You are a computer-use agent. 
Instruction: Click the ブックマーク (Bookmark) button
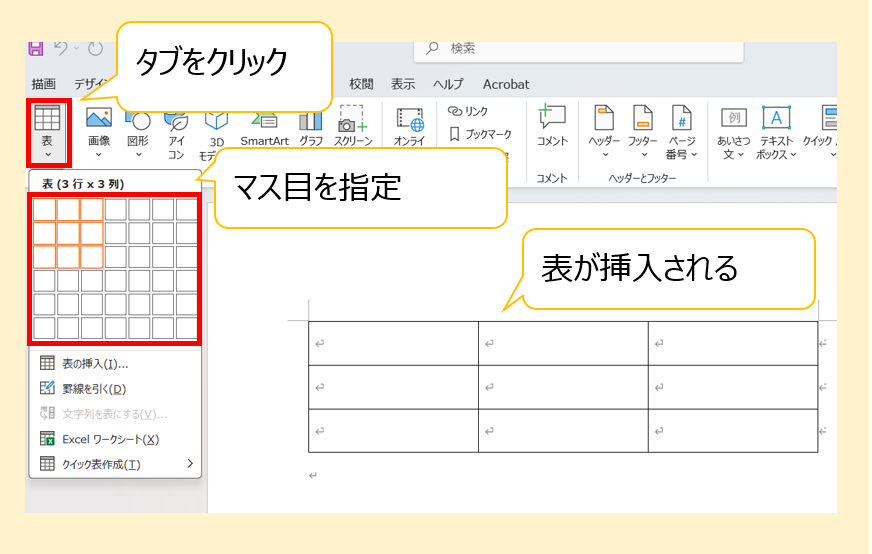[x=480, y=134]
